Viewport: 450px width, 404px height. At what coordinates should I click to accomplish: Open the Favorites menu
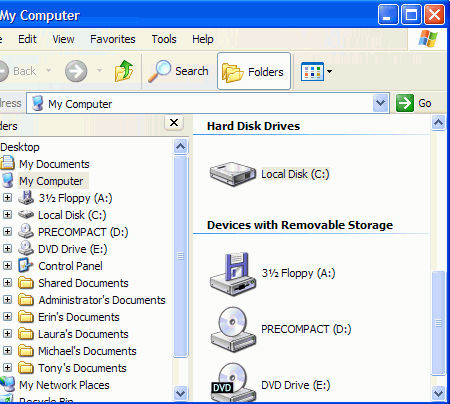coord(113,39)
